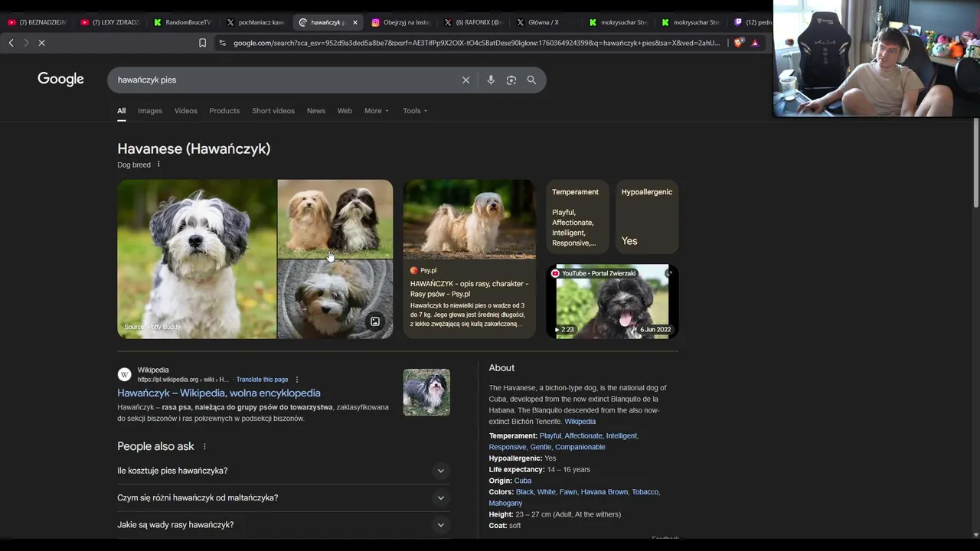This screenshot has width=980, height=551.
Task: Open the Brave Shields lion icon
Action: (x=738, y=43)
